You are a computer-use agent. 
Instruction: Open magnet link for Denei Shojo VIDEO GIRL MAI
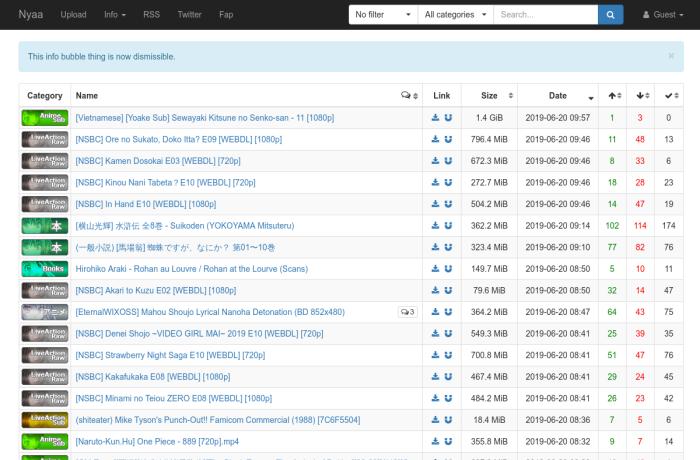tap(448, 334)
